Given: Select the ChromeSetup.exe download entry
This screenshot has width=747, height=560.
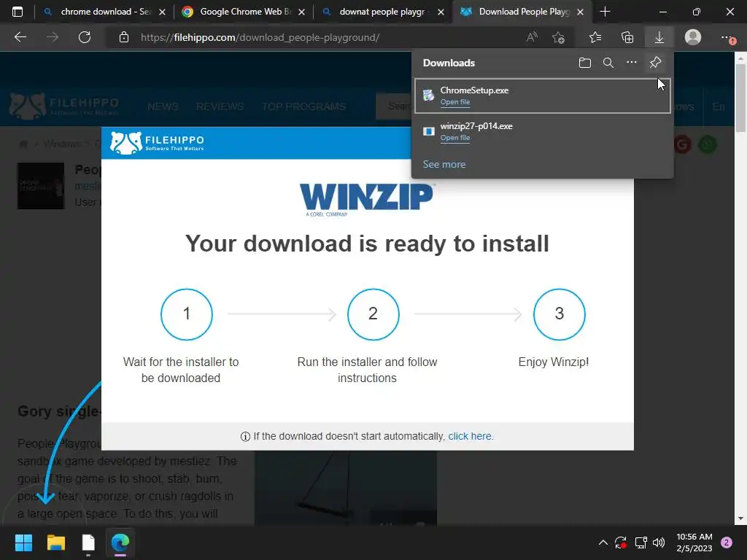Looking at the screenshot, I should pyautogui.click(x=542, y=96).
